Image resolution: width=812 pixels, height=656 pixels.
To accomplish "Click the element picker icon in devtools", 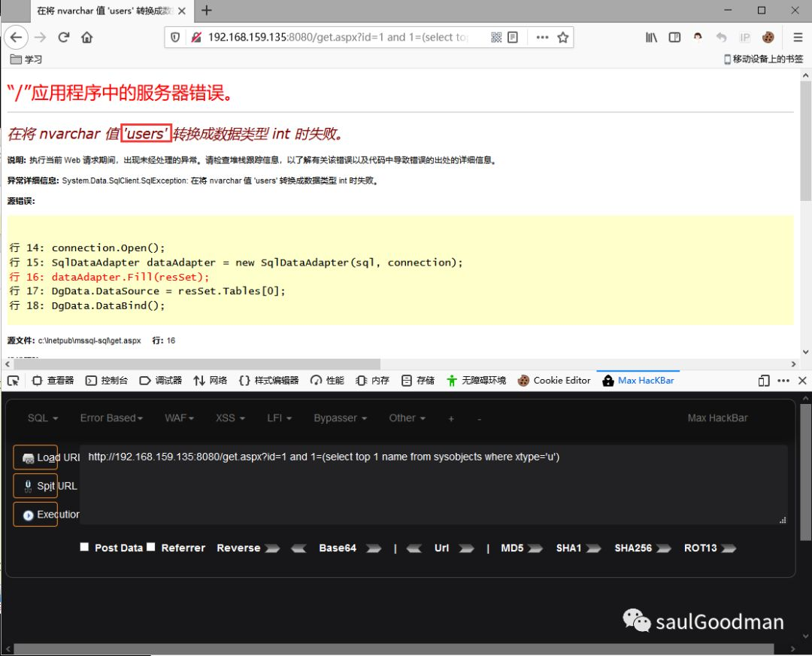I will tap(14, 381).
